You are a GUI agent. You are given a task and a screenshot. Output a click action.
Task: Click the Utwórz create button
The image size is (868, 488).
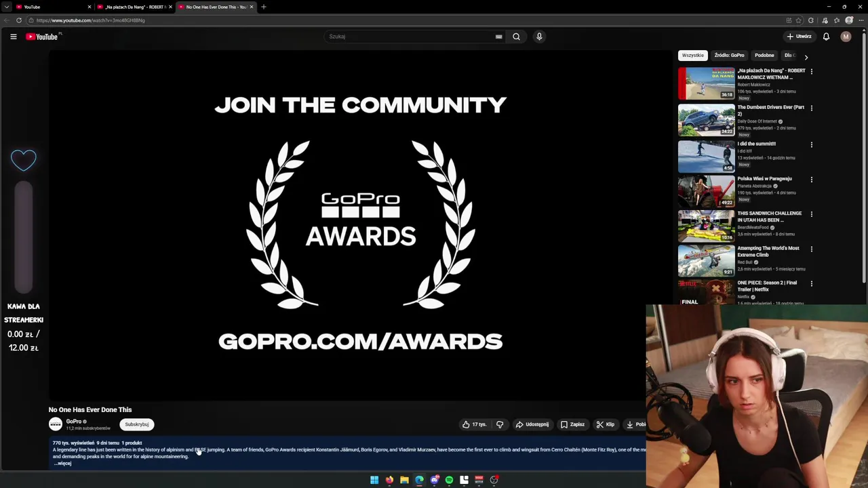click(x=799, y=37)
